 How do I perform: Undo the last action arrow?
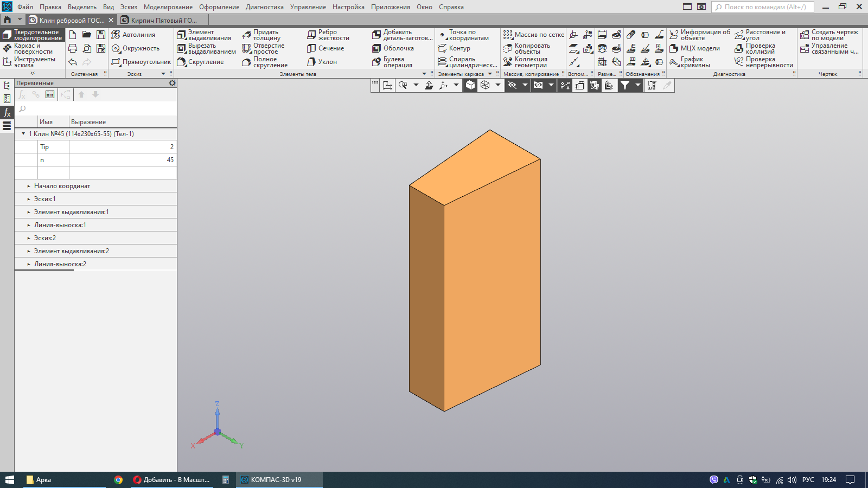(73, 62)
